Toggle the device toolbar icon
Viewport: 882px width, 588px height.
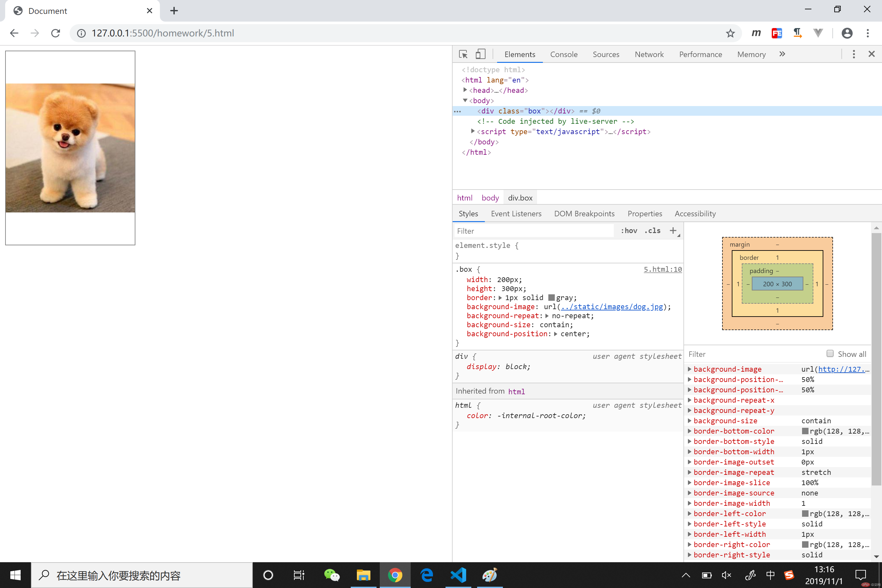tap(480, 54)
